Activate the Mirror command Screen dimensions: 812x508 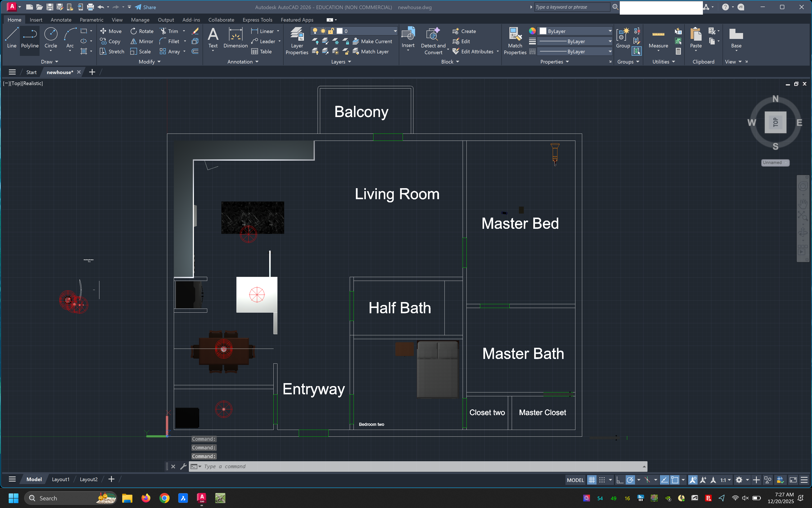click(142, 41)
